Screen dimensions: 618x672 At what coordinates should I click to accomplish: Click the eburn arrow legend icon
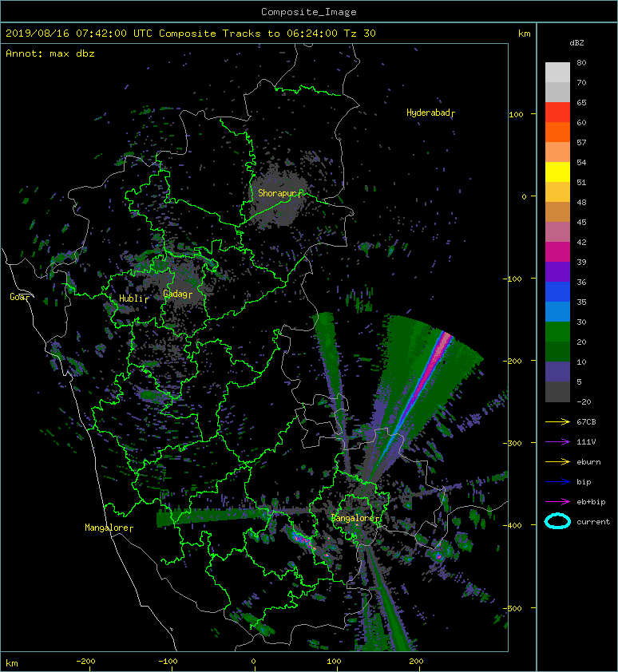coord(557,462)
